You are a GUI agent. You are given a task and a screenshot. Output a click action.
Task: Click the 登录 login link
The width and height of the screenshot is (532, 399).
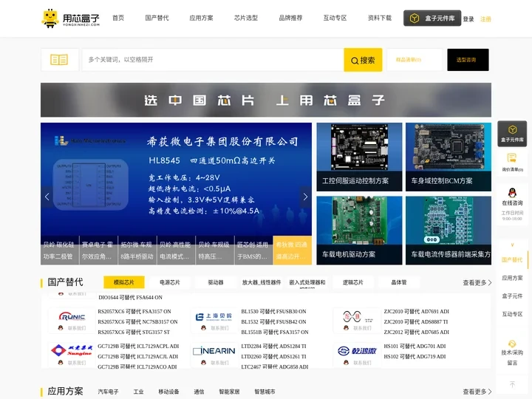coord(468,19)
